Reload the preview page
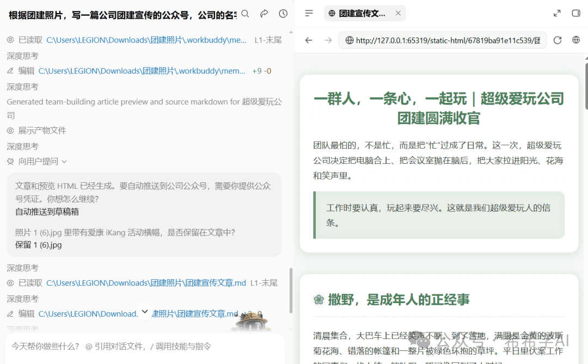Screen dimensions: 588x364 (x=558, y=40)
